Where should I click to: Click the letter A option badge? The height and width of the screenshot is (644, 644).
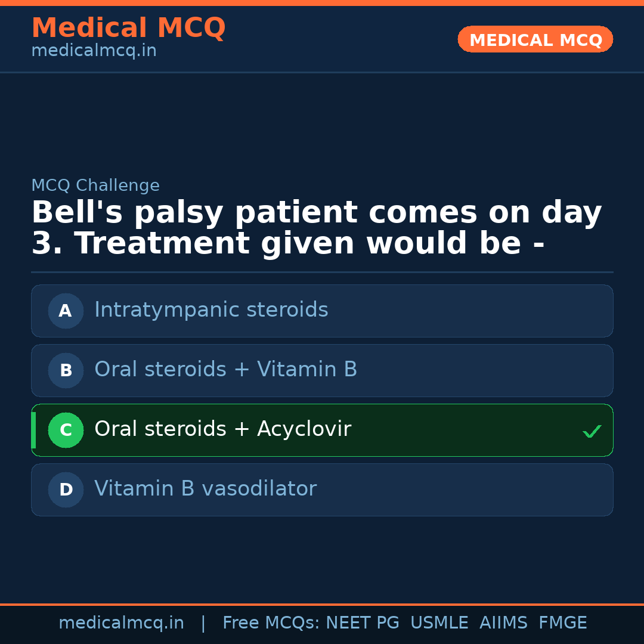pyautogui.click(x=66, y=311)
